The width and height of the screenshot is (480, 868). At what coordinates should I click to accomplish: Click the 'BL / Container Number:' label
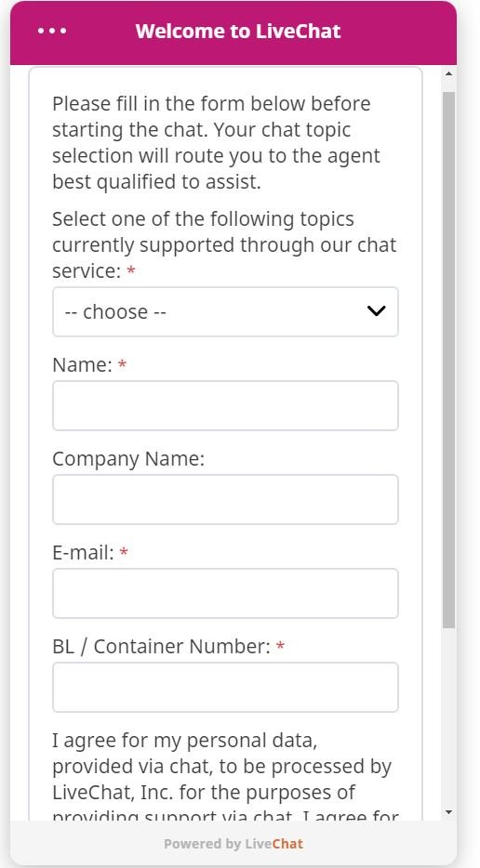(161, 646)
